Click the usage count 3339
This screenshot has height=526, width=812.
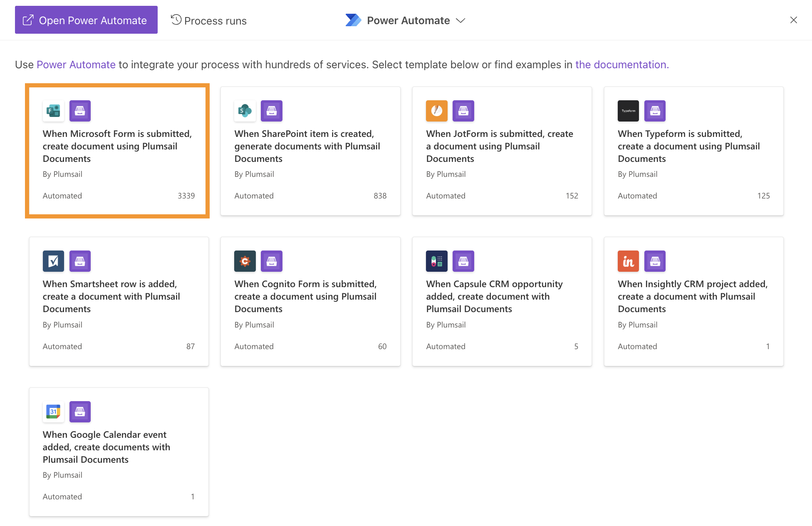pyautogui.click(x=186, y=196)
